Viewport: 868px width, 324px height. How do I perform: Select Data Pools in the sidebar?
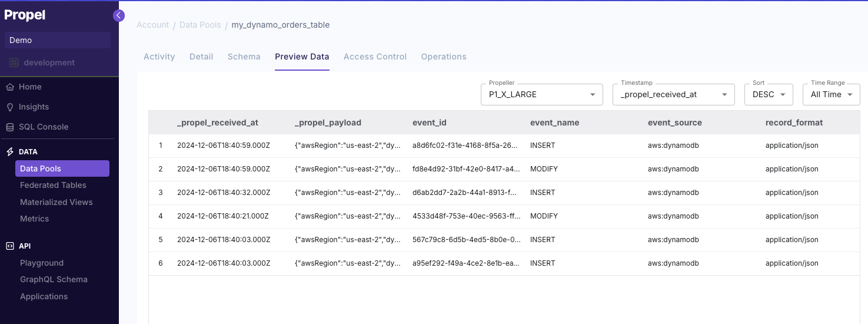[x=62, y=168]
